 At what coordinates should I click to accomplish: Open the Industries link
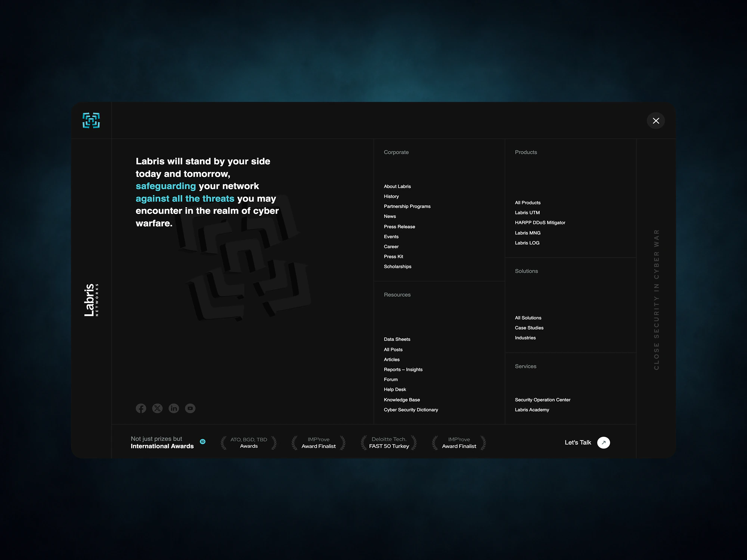(x=525, y=338)
